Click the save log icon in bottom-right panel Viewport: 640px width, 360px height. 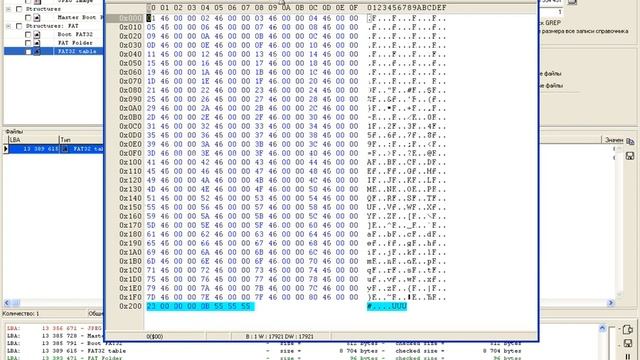pos(628,343)
